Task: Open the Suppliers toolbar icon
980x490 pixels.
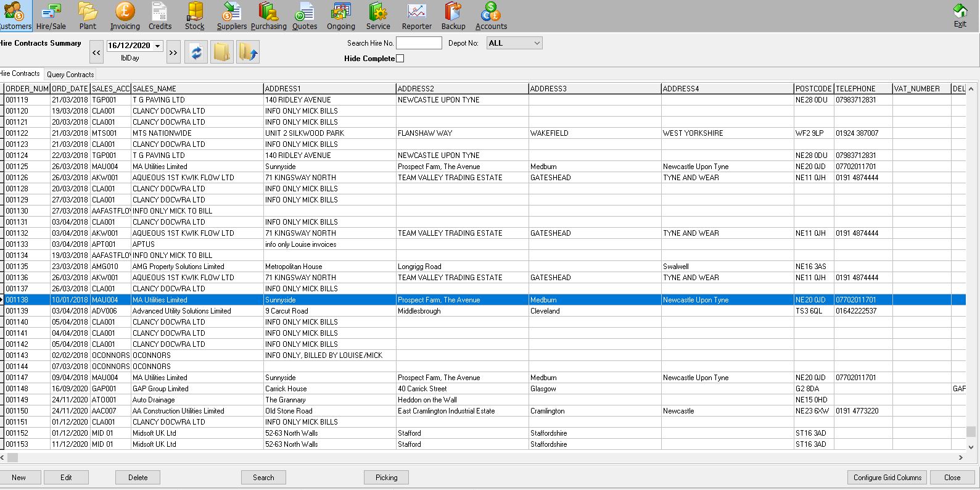Action: (231, 12)
